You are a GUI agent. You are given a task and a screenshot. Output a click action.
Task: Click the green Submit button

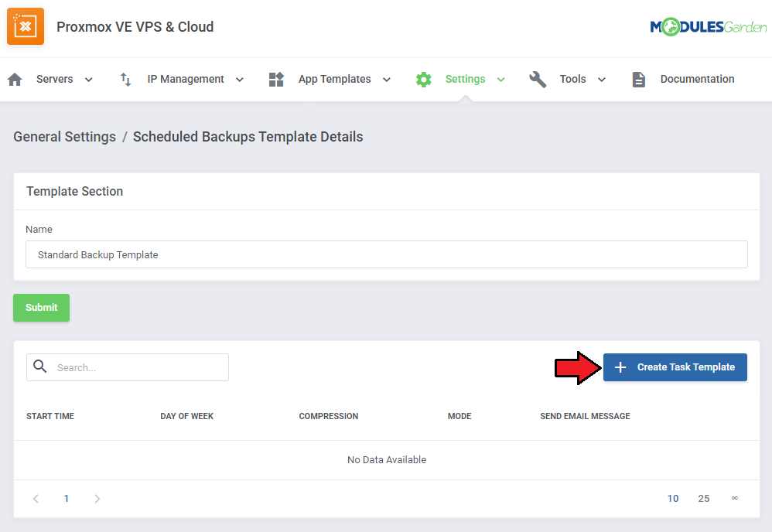pyautogui.click(x=41, y=308)
